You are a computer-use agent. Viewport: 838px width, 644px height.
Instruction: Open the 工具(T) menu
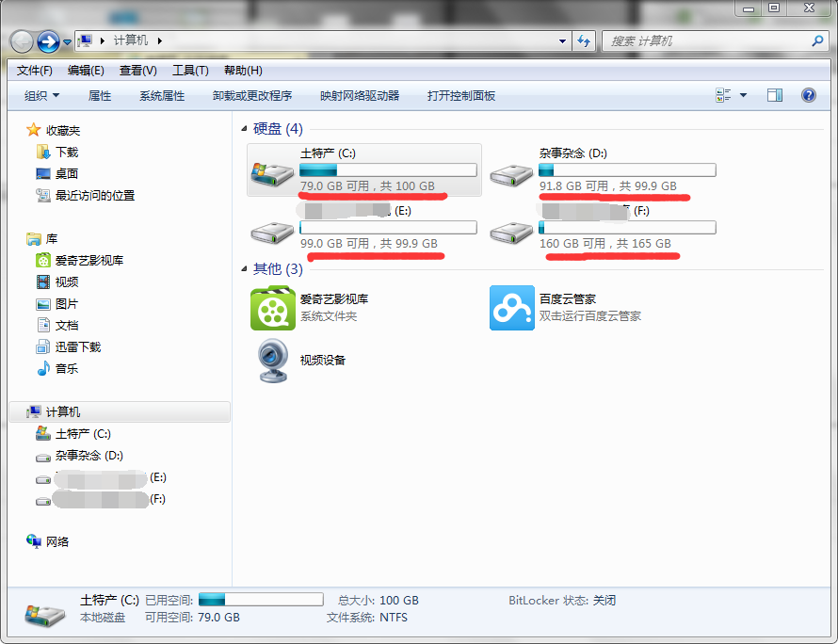pos(190,71)
